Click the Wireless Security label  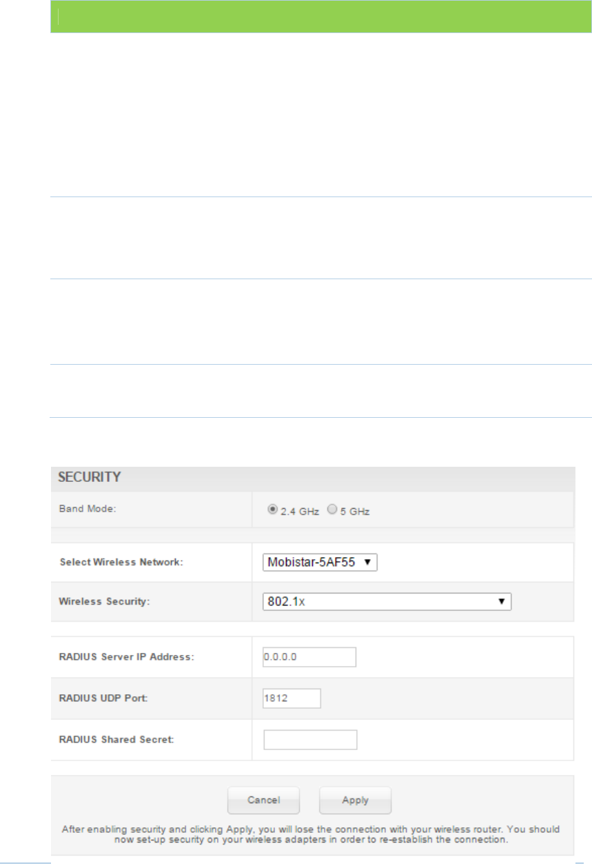coord(105,601)
